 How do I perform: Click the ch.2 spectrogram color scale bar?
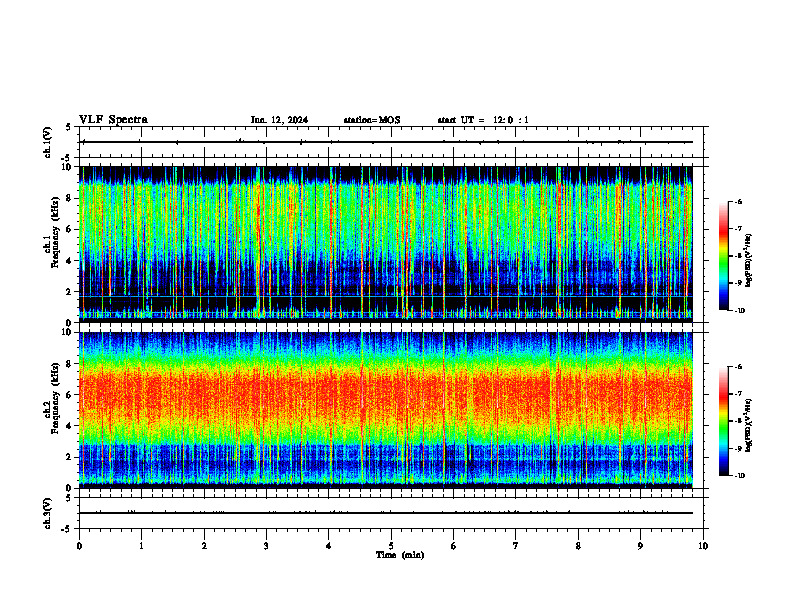724,421
